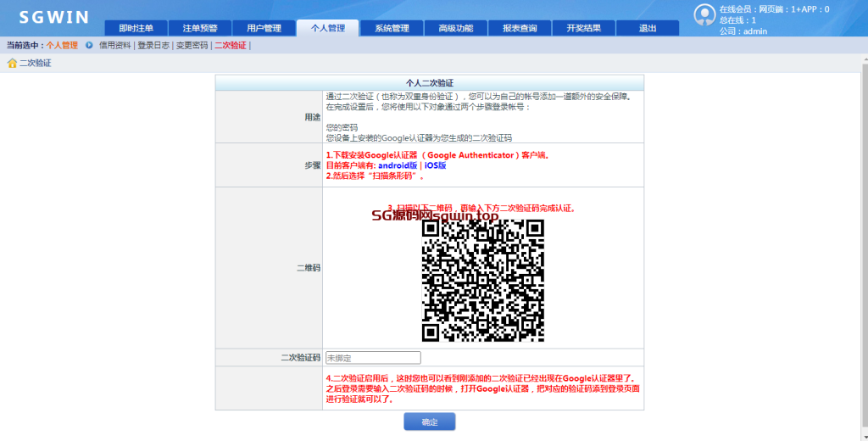Click the 确定 button
The height and width of the screenshot is (441, 868).
coord(430,421)
